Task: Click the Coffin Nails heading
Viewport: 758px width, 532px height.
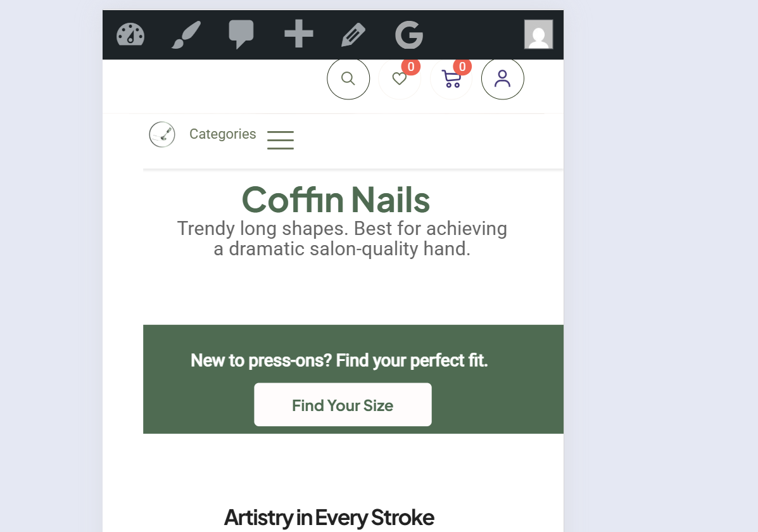Action: pyautogui.click(x=336, y=199)
